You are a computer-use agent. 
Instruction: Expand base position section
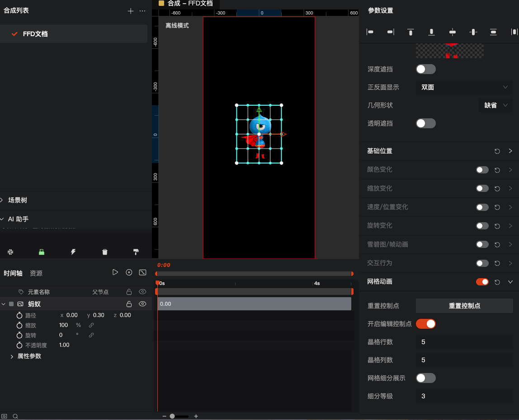point(510,151)
